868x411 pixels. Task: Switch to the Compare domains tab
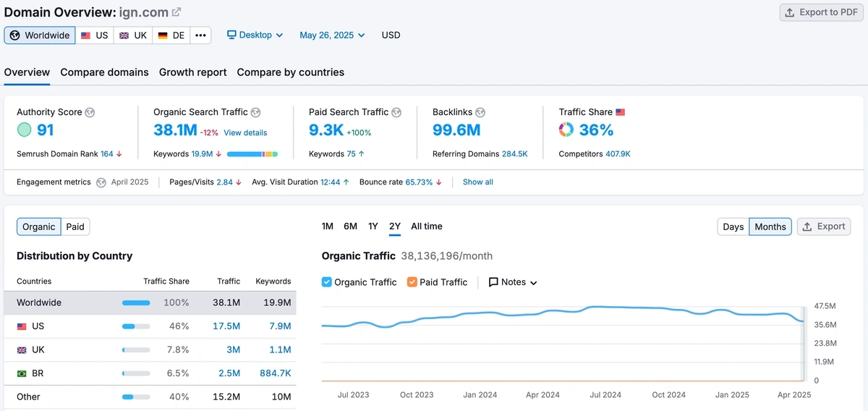tap(104, 72)
